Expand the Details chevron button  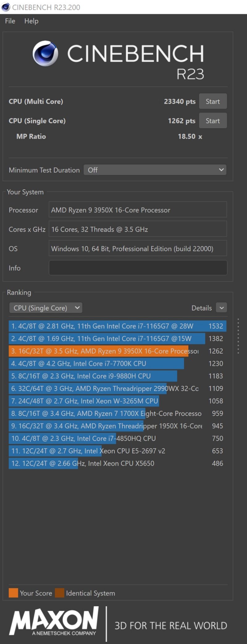click(221, 308)
